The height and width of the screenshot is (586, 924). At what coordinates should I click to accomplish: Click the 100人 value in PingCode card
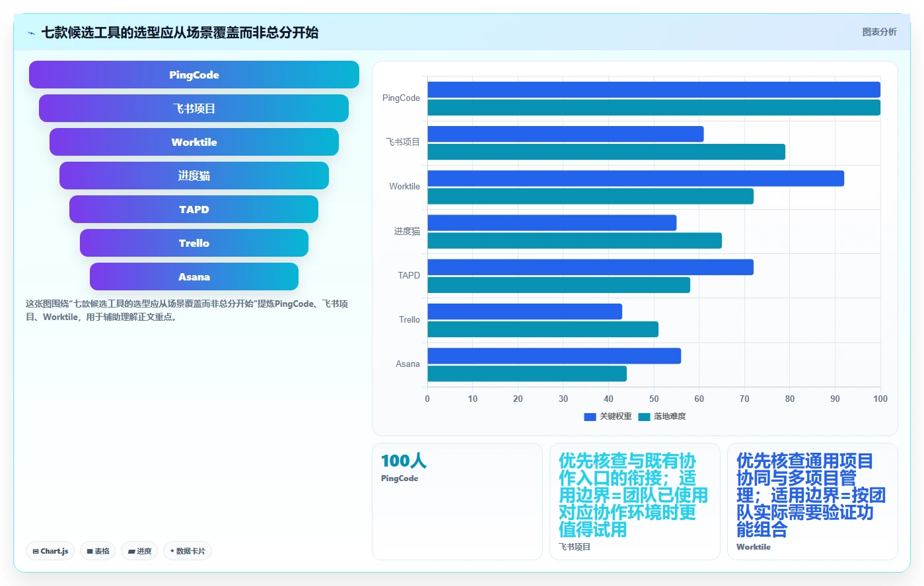[404, 461]
